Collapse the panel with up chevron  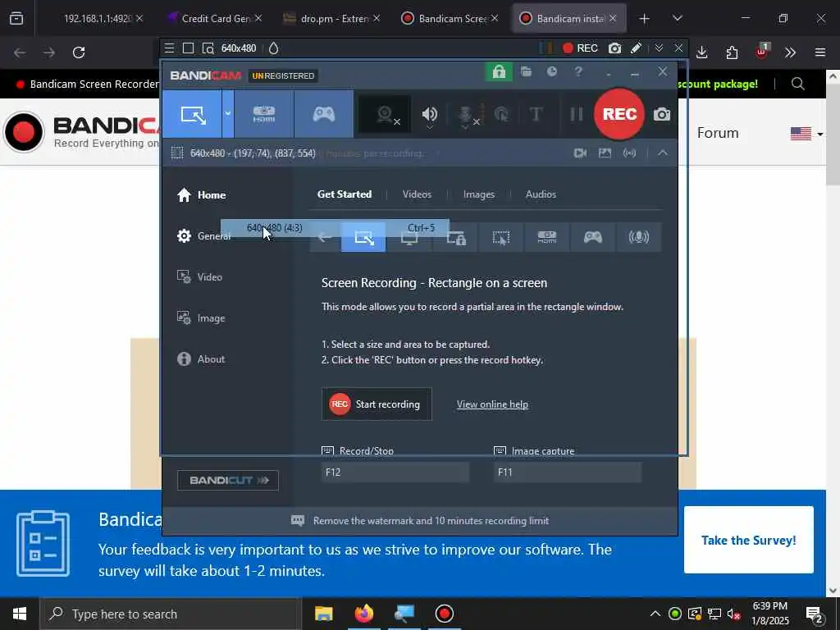coord(663,153)
